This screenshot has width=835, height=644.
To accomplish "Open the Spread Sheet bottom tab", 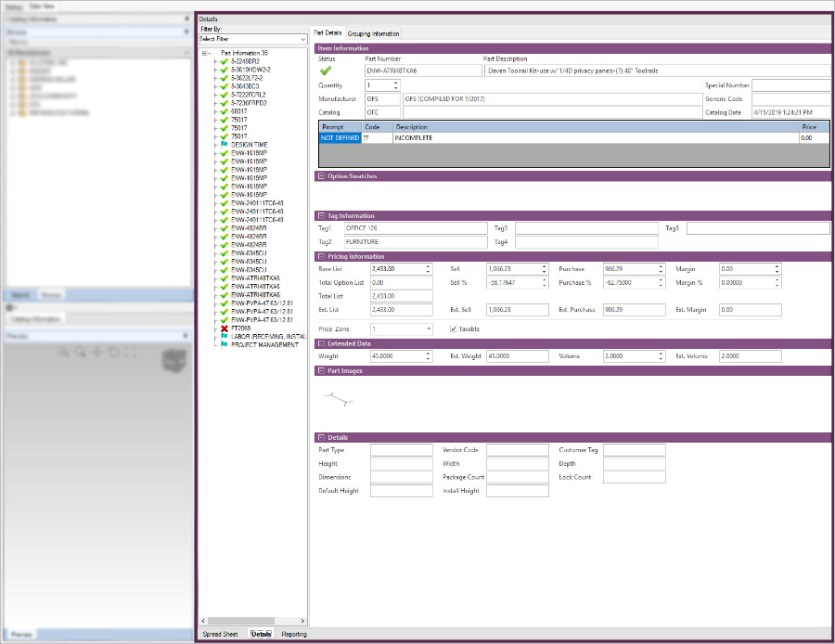I will [220, 634].
